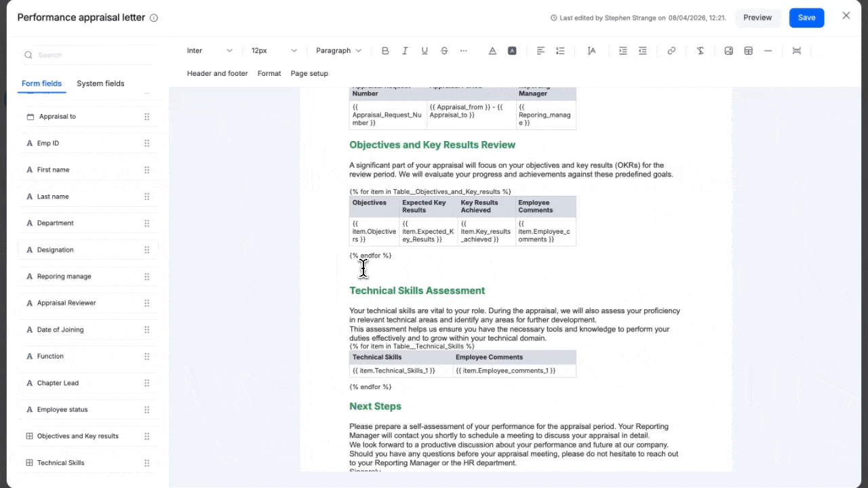Apply strikethrough from the toolbar
This screenshot has width=868, height=488.
point(444,51)
